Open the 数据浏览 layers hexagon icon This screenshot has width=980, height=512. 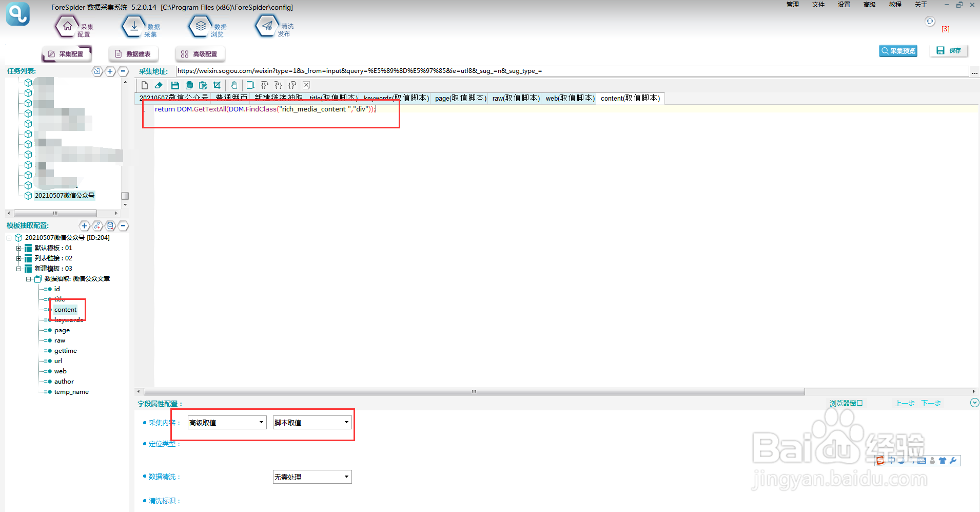tap(201, 26)
